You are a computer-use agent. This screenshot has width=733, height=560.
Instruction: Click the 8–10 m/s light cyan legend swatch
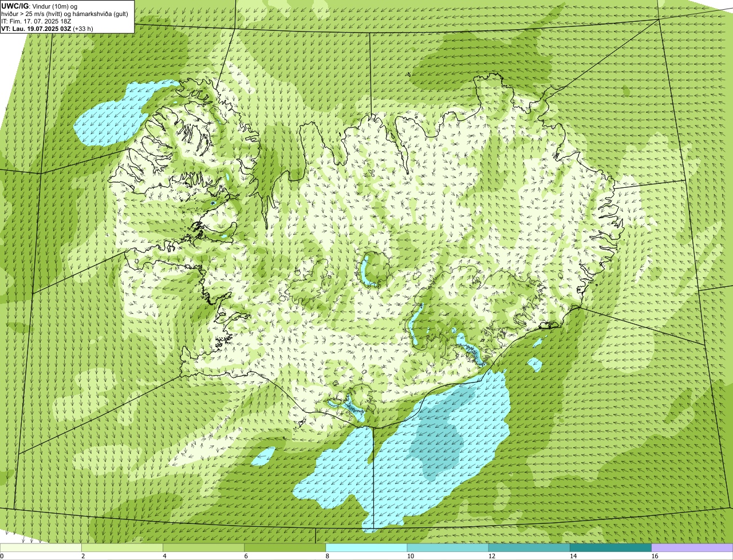(x=366, y=547)
